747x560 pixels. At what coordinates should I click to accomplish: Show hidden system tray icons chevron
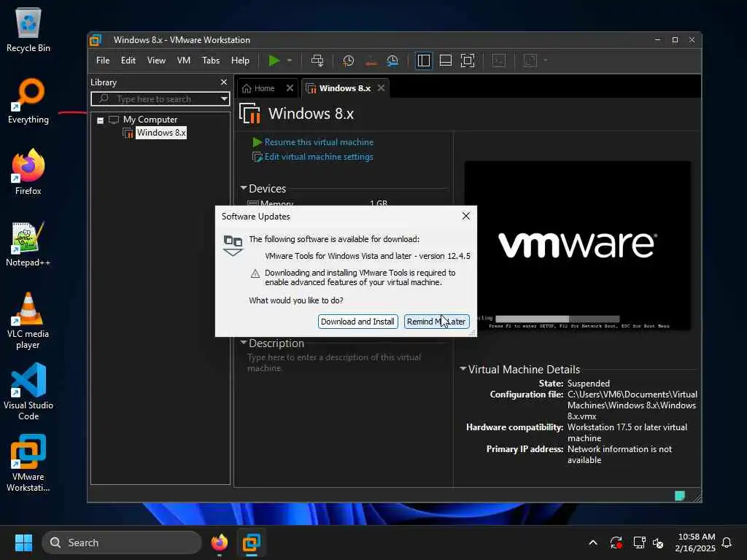click(x=593, y=542)
